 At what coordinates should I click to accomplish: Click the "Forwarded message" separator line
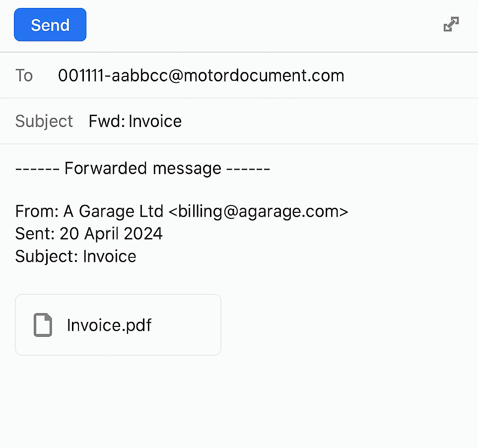[x=142, y=168]
